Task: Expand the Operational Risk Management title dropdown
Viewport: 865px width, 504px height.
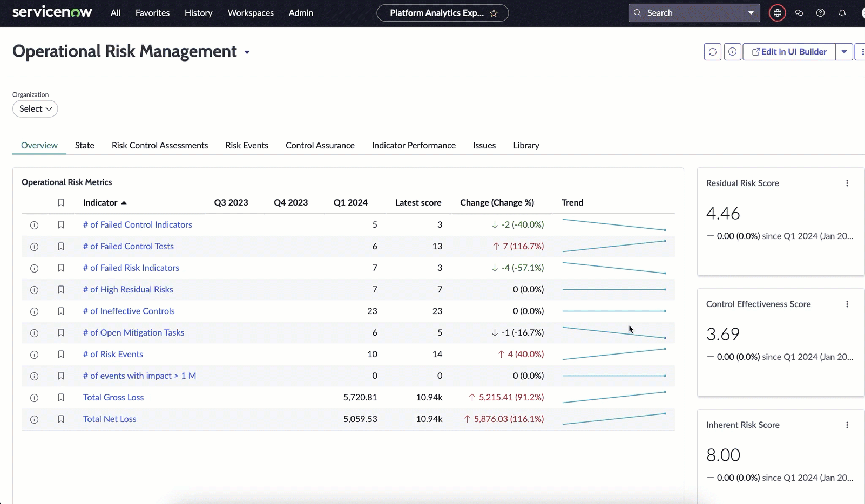Action: [247, 52]
